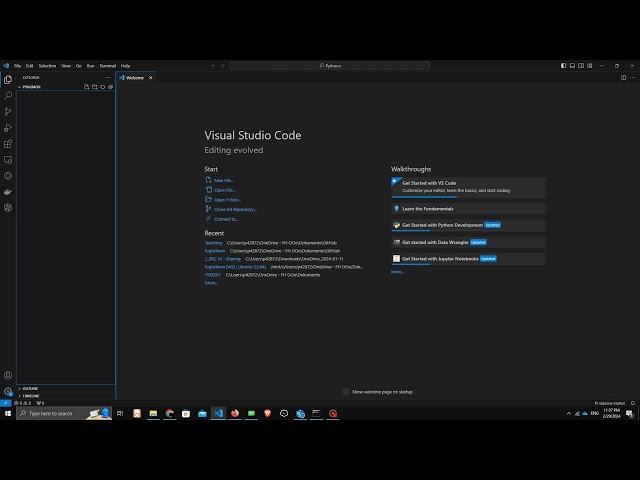
Task: Show errors and warnings in status bar
Action: (22, 403)
